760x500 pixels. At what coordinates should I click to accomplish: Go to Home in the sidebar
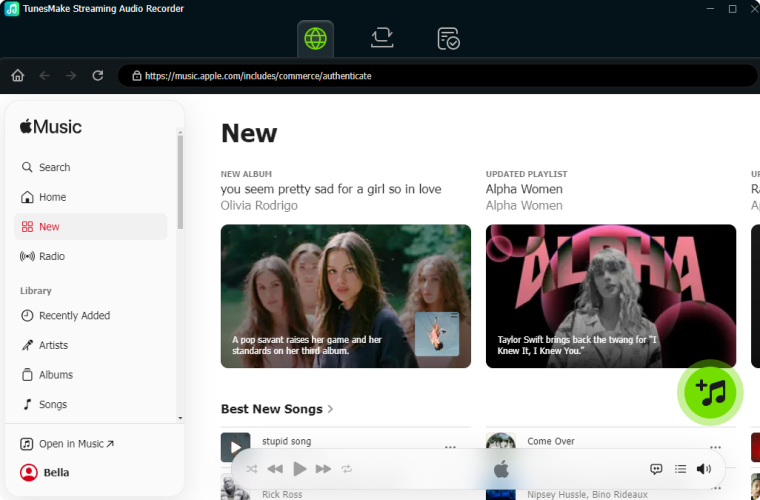coord(91,197)
